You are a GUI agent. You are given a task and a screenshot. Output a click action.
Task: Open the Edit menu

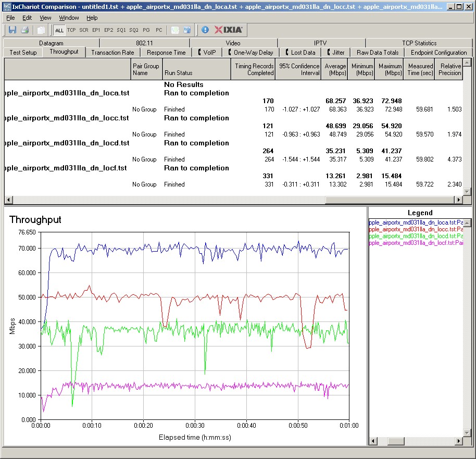tap(27, 18)
